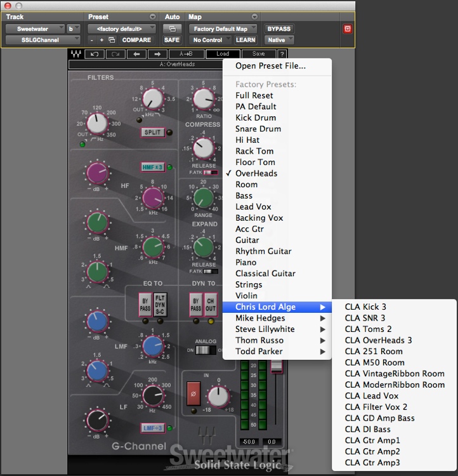Viewport: 458px width, 476px height.
Task: Click the HMF frequency green knob
Action: pyautogui.click(x=153, y=248)
